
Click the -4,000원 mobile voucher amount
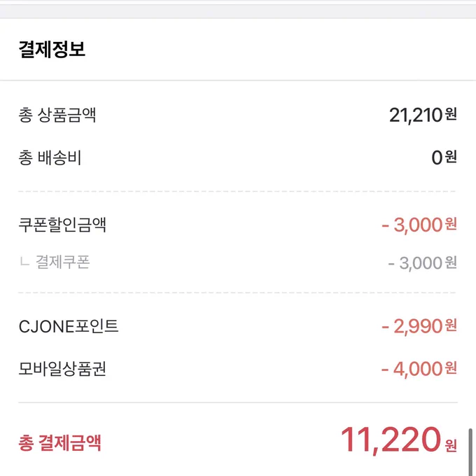coord(419,369)
